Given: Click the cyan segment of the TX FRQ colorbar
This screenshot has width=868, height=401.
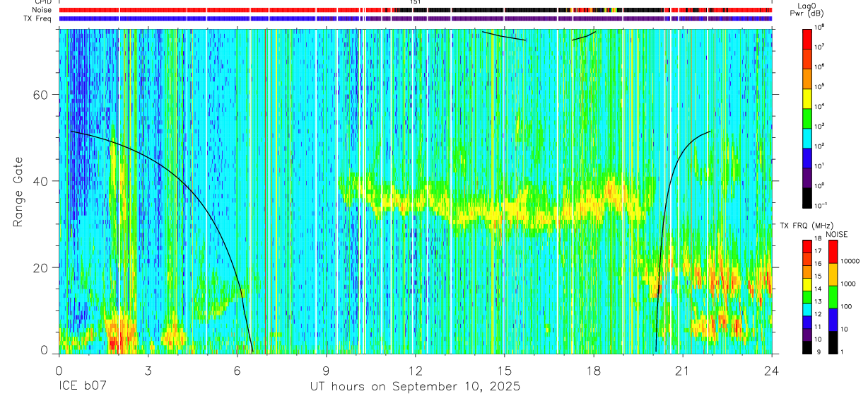Looking at the screenshot, I should 807,310.
